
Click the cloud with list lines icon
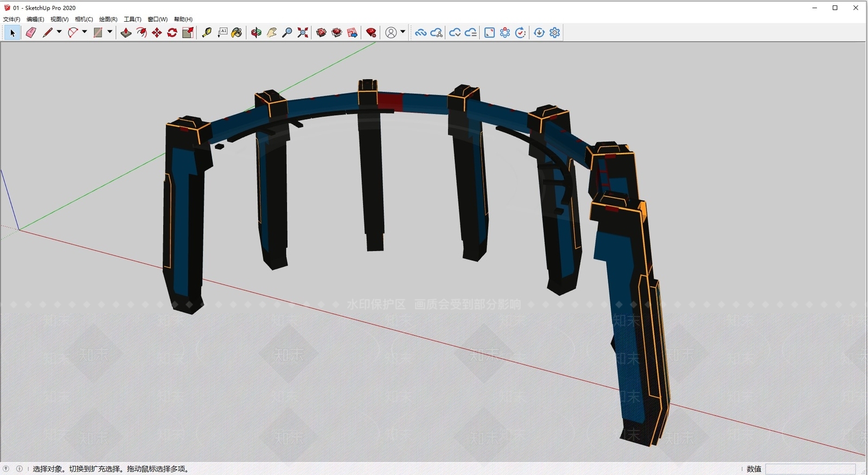470,33
